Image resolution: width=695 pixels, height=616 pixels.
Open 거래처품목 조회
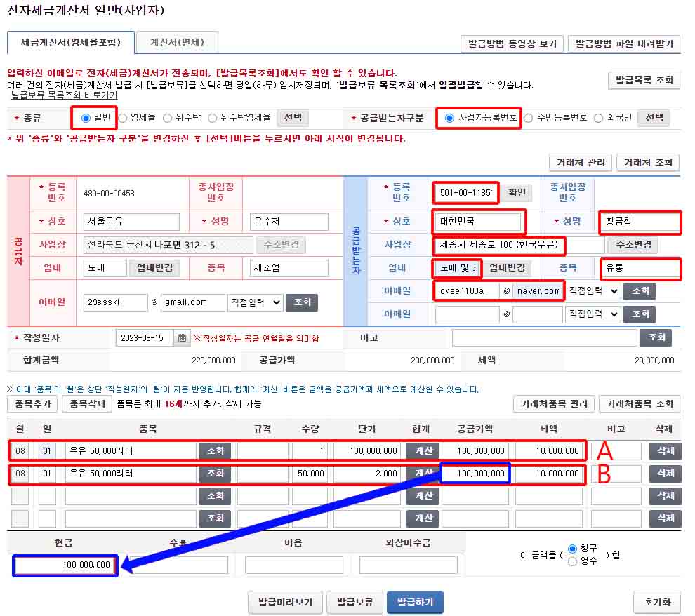tap(640, 404)
